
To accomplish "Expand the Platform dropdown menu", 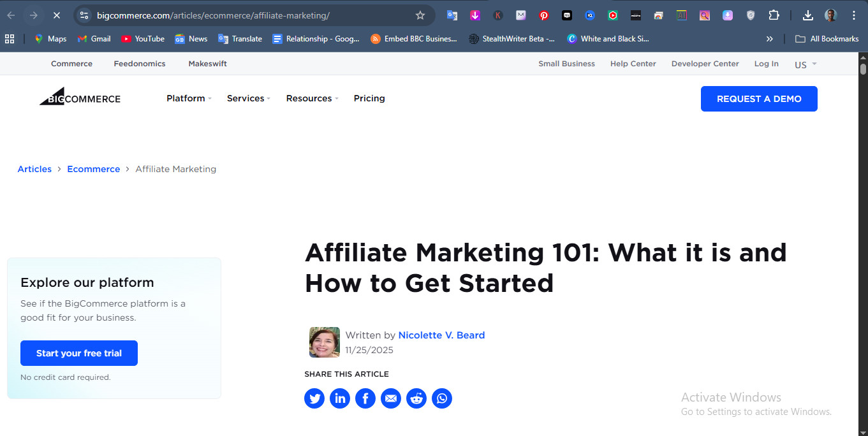I will [189, 98].
